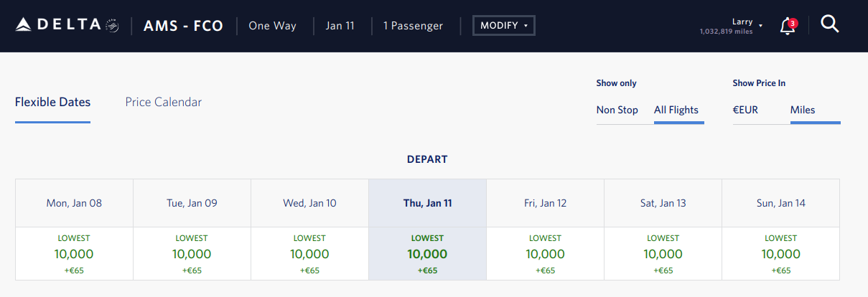Viewport: 868px width, 297px height.
Task: Select the All Flights filter
Action: click(676, 110)
